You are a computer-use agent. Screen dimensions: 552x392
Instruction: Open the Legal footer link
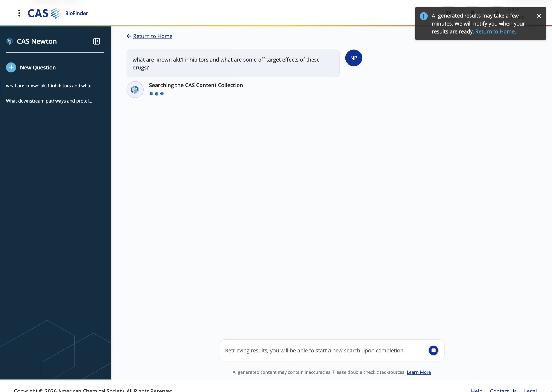pyautogui.click(x=530, y=390)
